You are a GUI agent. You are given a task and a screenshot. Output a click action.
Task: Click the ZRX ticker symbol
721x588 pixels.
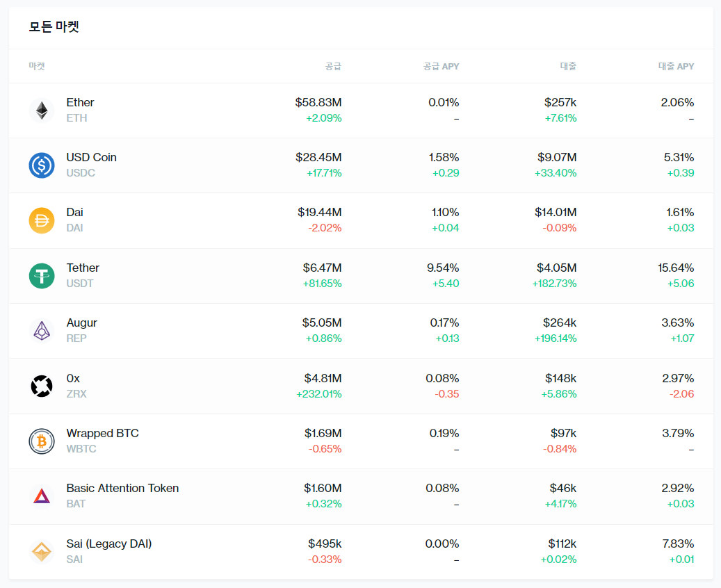coord(76,394)
